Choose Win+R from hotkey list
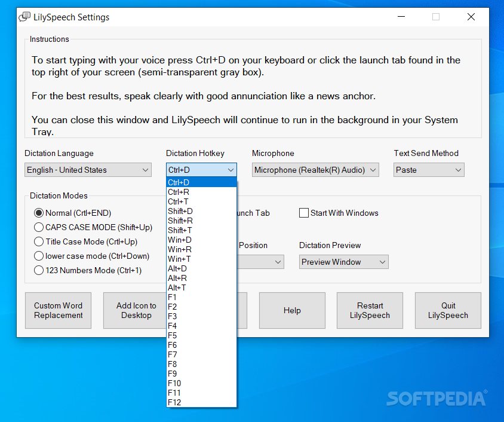Screen dimensions: 504x422 tap(201, 249)
